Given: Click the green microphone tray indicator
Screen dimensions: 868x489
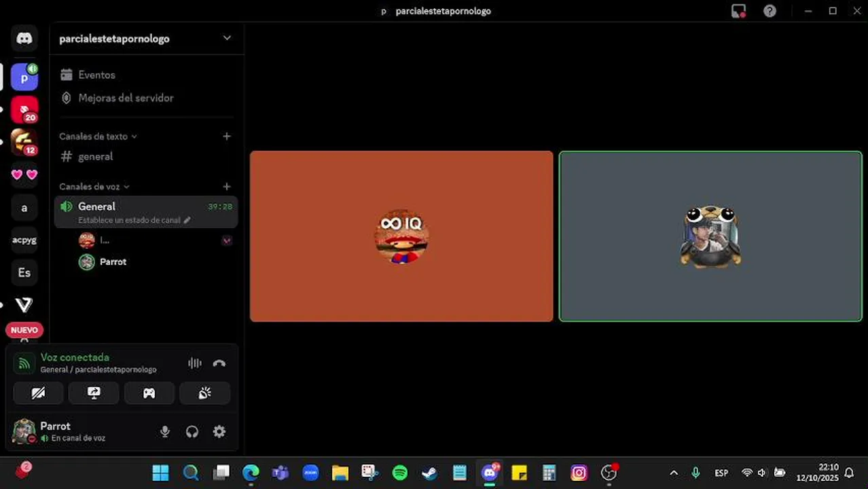Looking at the screenshot, I should tap(695, 473).
